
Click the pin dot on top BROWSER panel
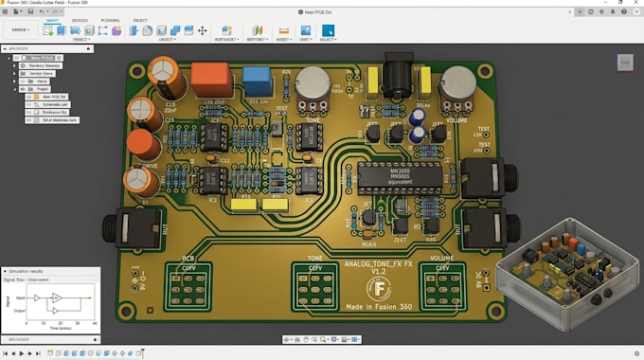(x=88, y=48)
